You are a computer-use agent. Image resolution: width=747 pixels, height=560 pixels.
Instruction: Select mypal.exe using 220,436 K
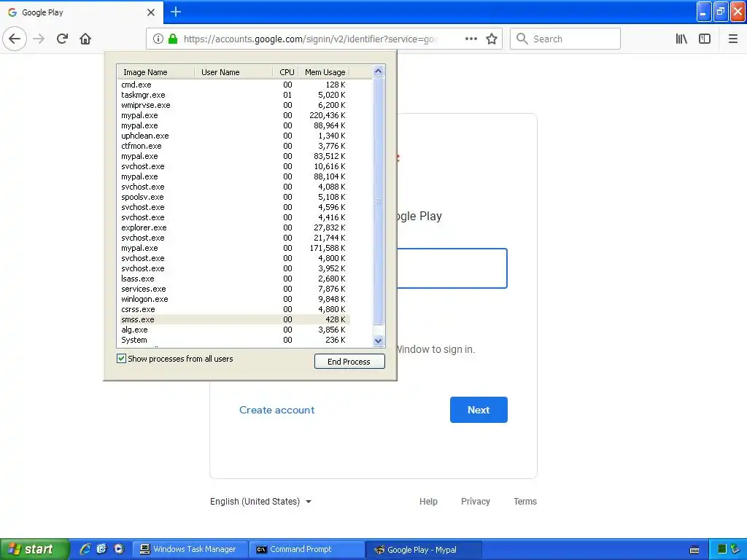click(233, 115)
